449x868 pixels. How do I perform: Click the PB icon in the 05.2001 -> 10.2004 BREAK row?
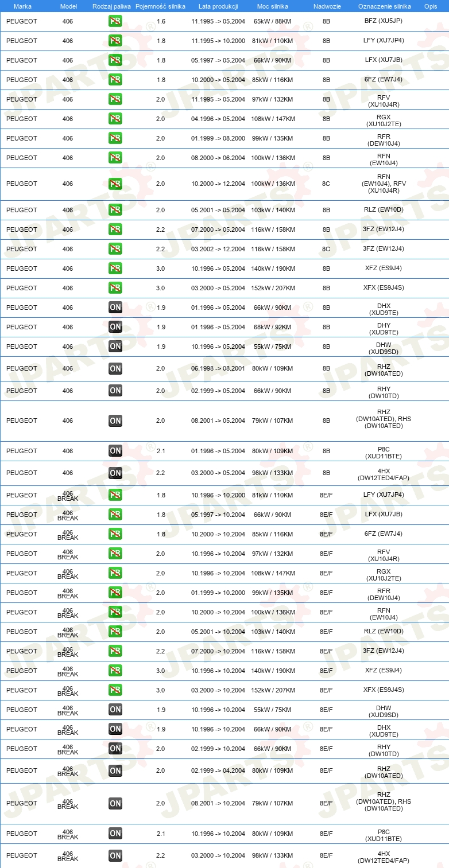click(115, 632)
